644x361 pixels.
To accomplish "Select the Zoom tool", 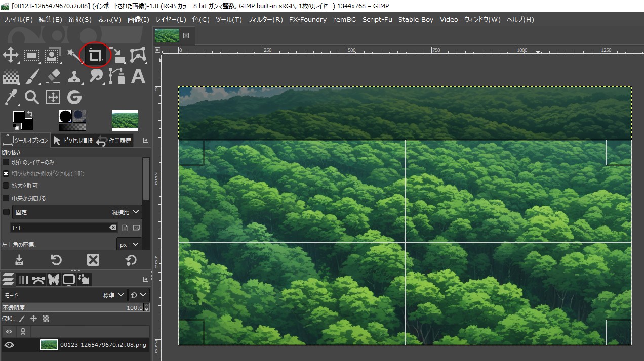I will [31, 97].
